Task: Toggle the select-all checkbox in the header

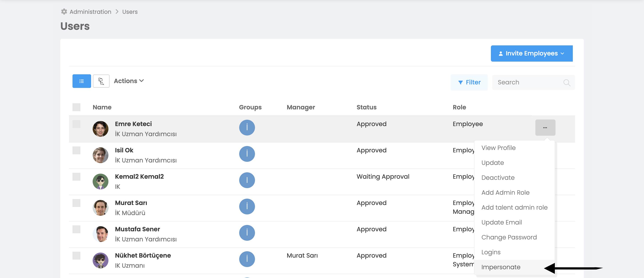Action: 76,107
